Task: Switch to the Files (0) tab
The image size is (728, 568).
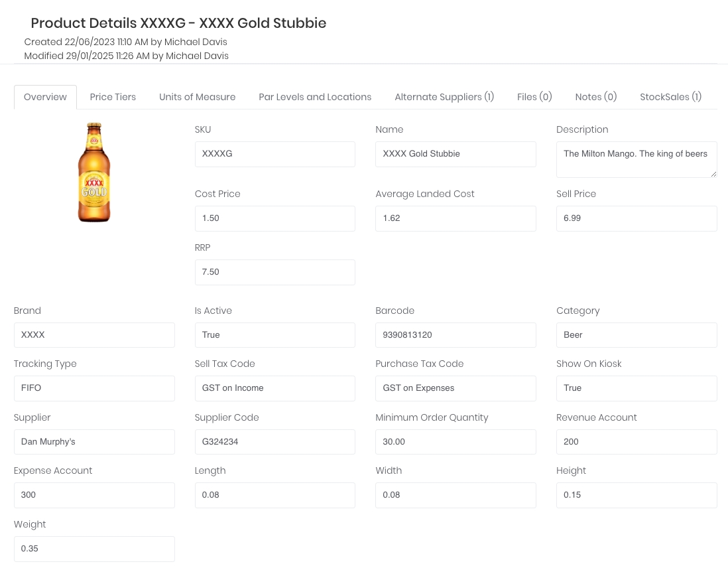Action: pyautogui.click(x=534, y=97)
